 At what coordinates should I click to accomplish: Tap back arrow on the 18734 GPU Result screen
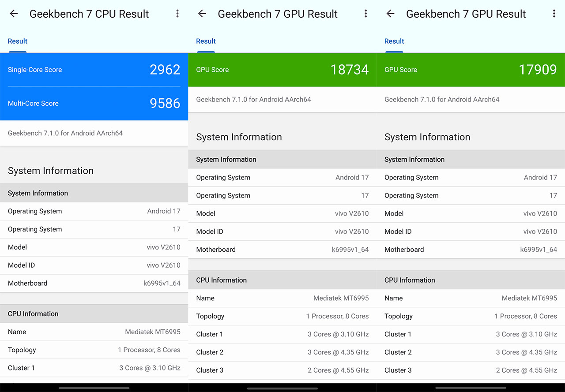pyautogui.click(x=202, y=14)
